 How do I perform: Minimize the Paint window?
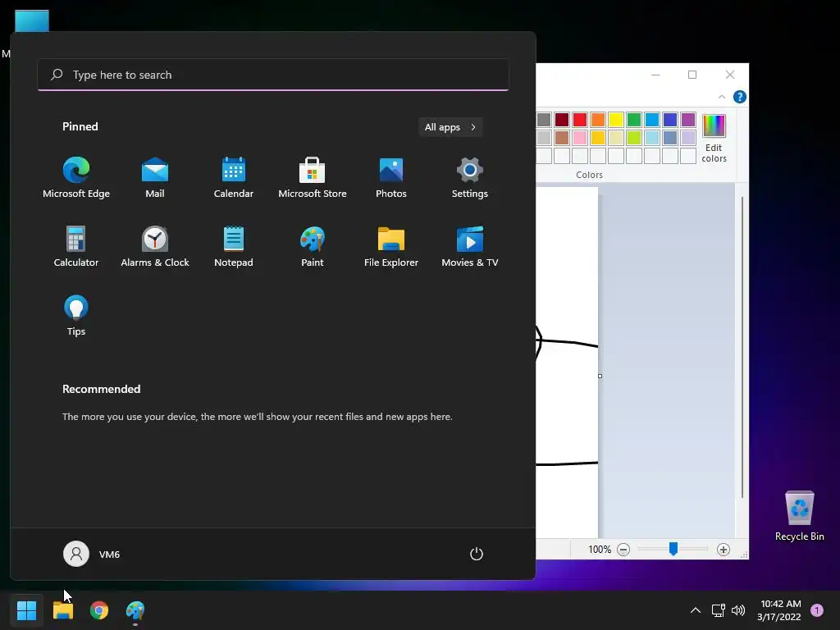click(655, 75)
